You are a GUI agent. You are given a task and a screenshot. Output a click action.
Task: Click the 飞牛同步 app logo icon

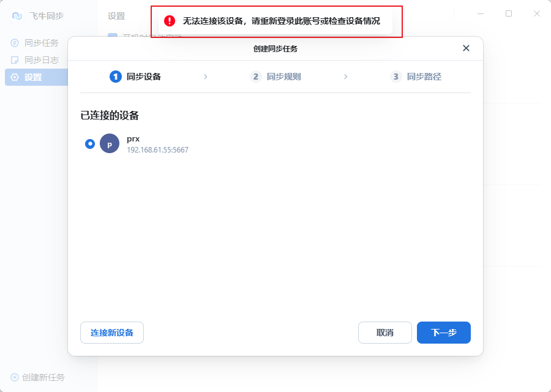[17, 16]
